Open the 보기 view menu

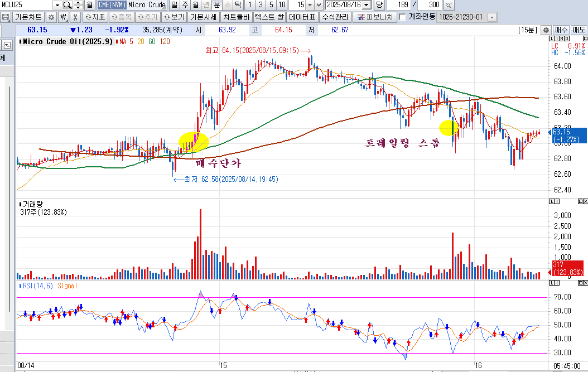pos(174,17)
